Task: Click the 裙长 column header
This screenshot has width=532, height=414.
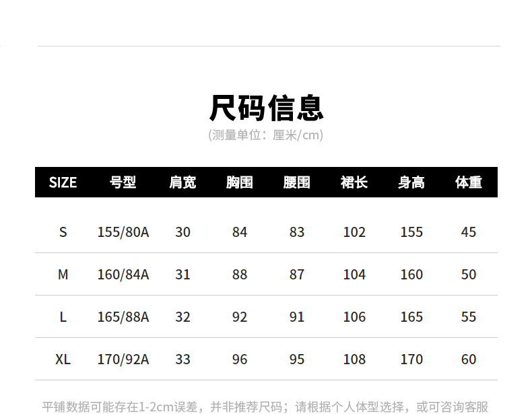Action: coord(354,182)
